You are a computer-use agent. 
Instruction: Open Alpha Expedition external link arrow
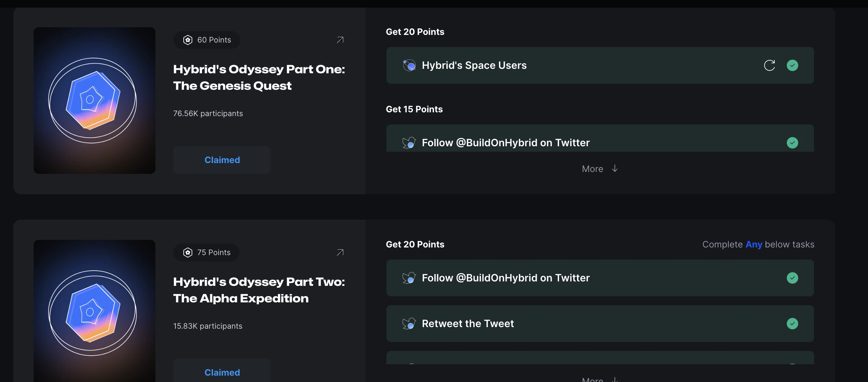coord(340,252)
